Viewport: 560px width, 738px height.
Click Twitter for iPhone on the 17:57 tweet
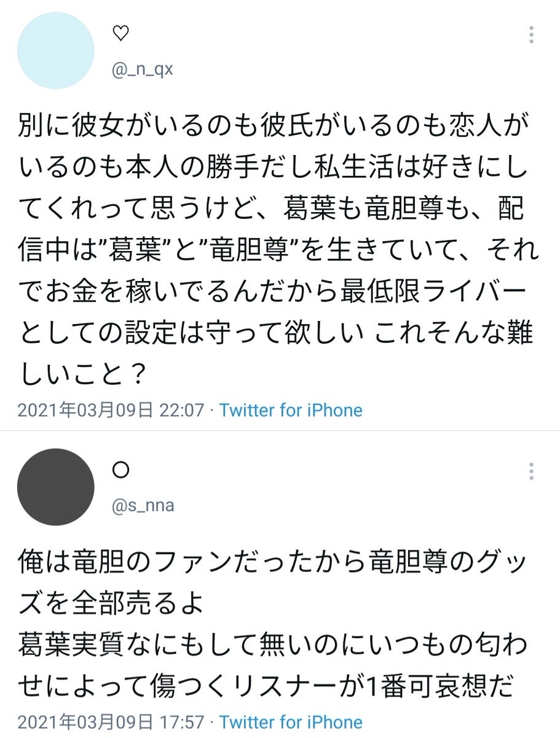(291, 722)
